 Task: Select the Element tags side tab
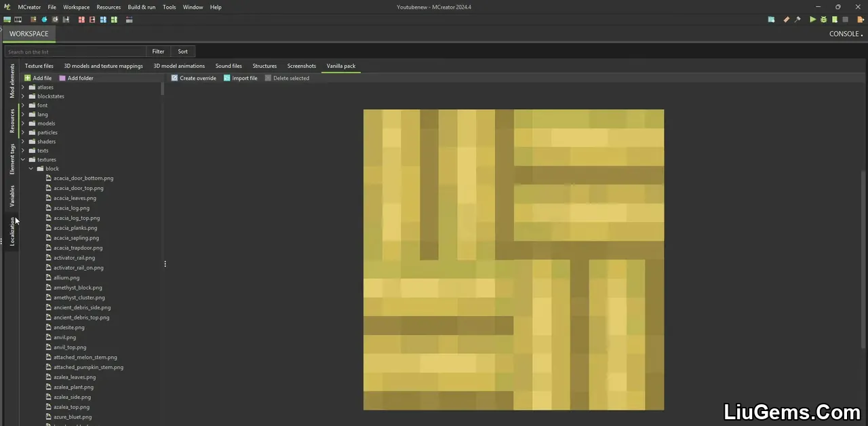12,159
